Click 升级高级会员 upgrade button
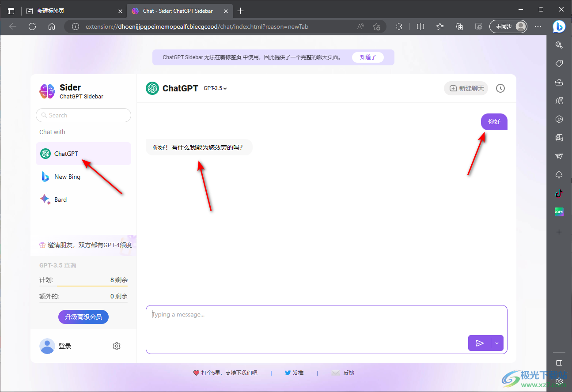This screenshot has width=572, height=392. point(83,317)
